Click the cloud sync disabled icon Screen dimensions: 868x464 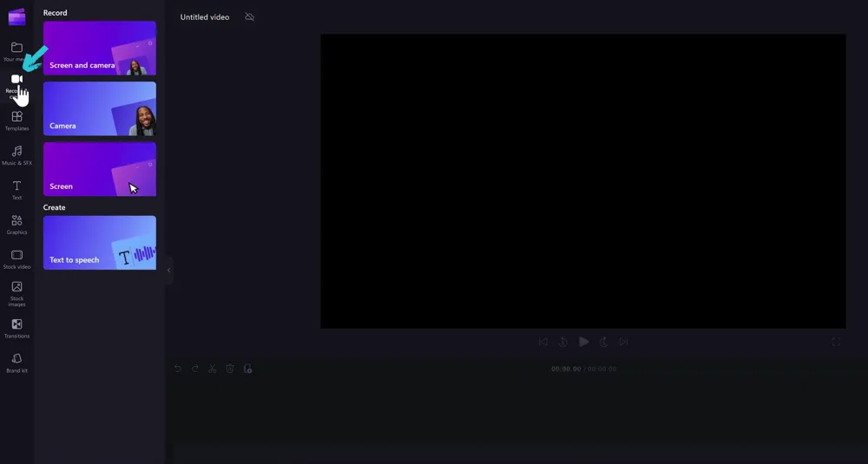(250, 17)
